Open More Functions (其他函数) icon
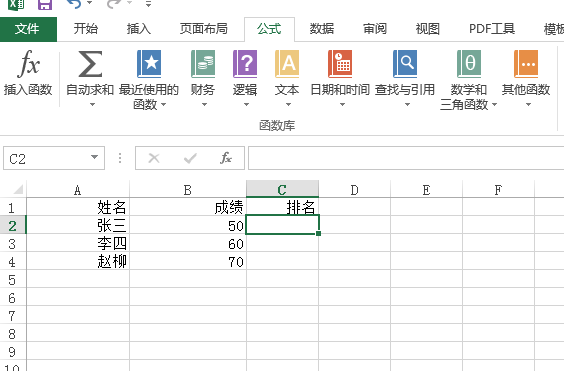The image size is (564, 371). pos(526,64)
